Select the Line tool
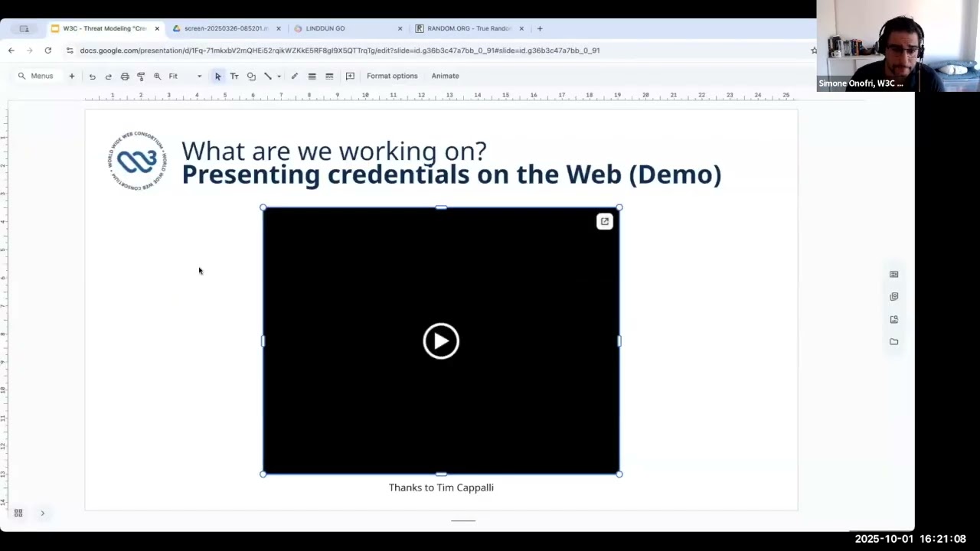 pyautogui.click(x=268, y=77)
